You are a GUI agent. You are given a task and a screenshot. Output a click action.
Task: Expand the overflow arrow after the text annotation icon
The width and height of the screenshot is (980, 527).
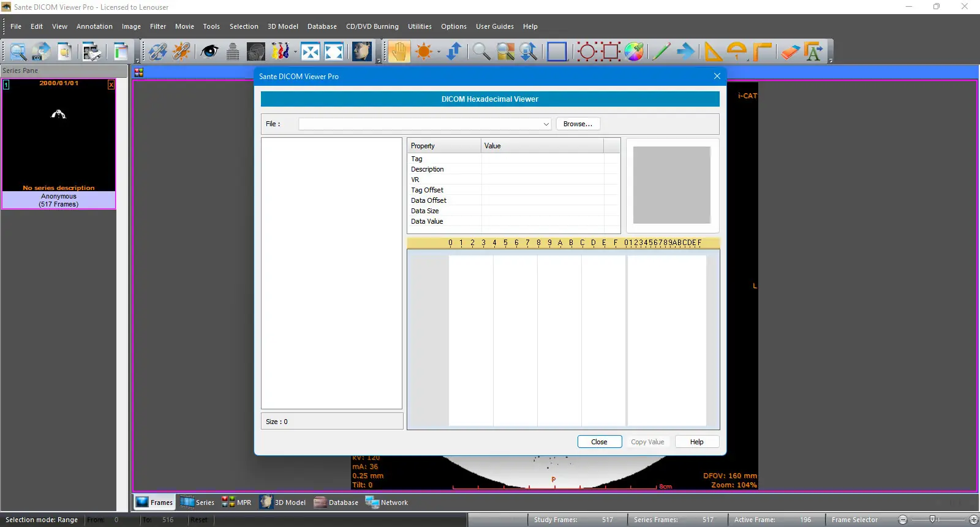pyautogui.click(x=831, y=61)
